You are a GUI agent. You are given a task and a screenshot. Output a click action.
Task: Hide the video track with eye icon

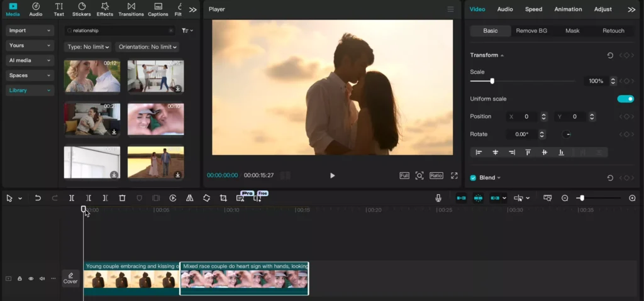click(x=31, y=278)
